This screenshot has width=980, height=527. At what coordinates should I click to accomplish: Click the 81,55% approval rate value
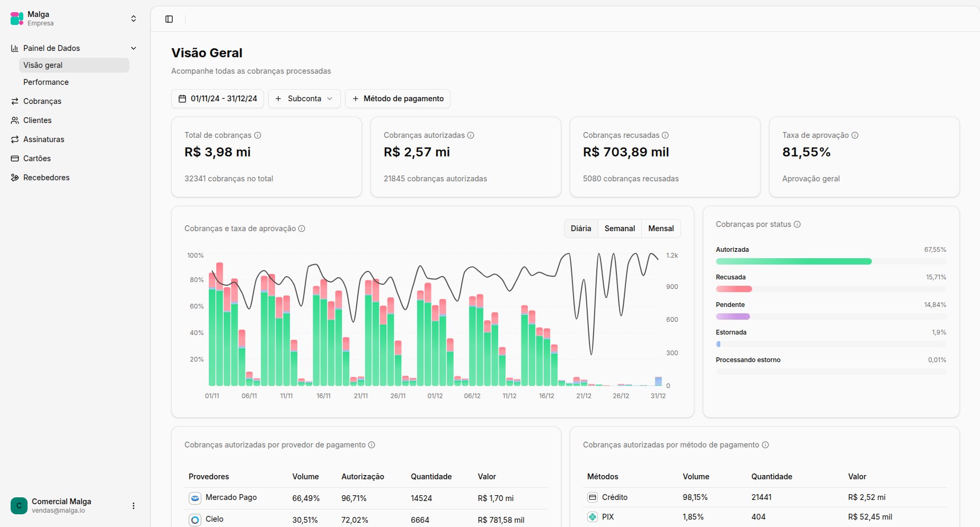[806, 152]
